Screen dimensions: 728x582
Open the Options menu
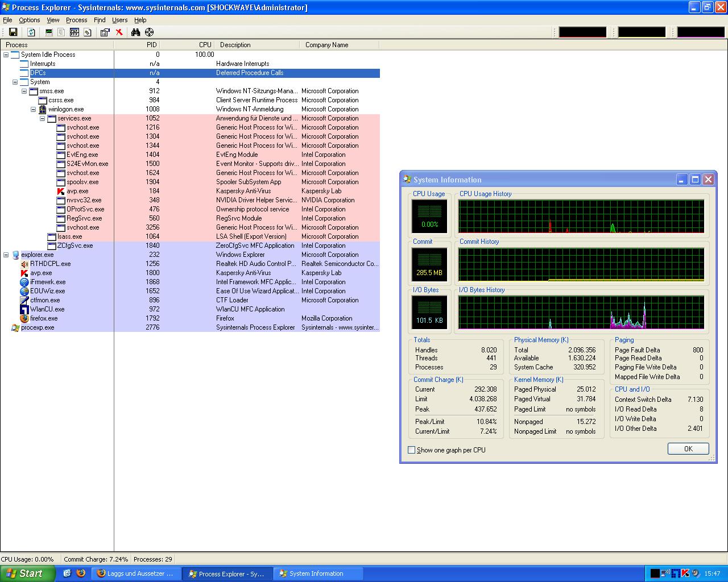pos(30,20)
